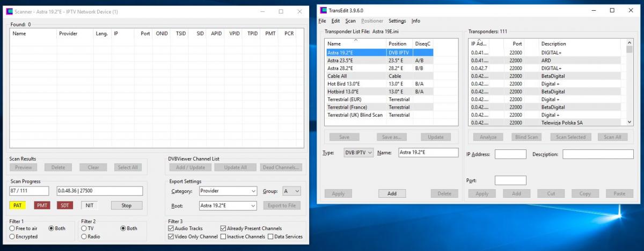Open the Settings menu in TransEdit
The image size is (644, 251).
[397, 21]
